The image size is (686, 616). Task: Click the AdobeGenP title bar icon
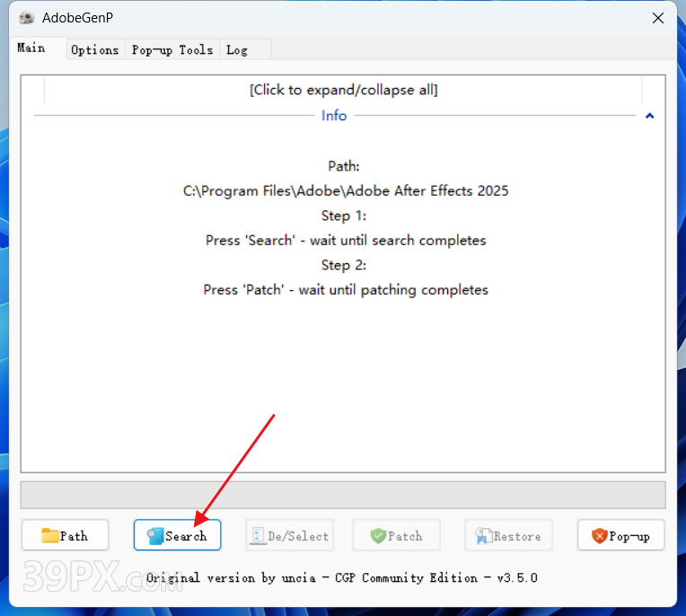pos(27,18)
